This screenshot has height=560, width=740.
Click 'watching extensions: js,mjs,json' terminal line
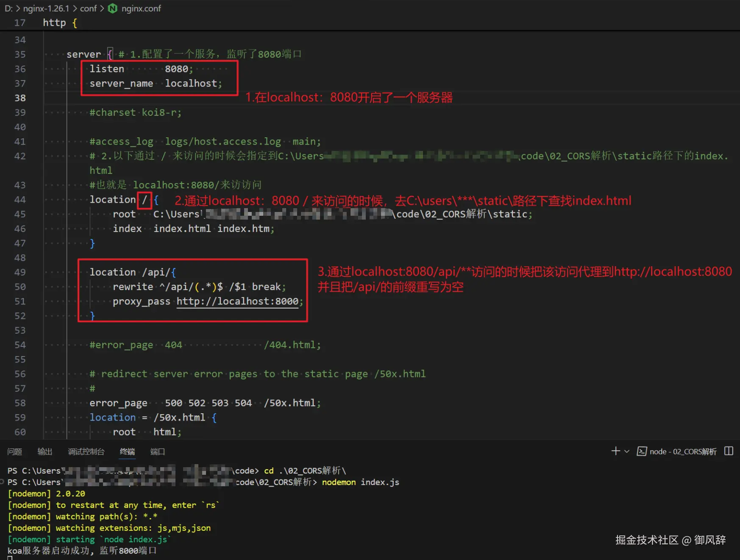[x=133, y=528]
